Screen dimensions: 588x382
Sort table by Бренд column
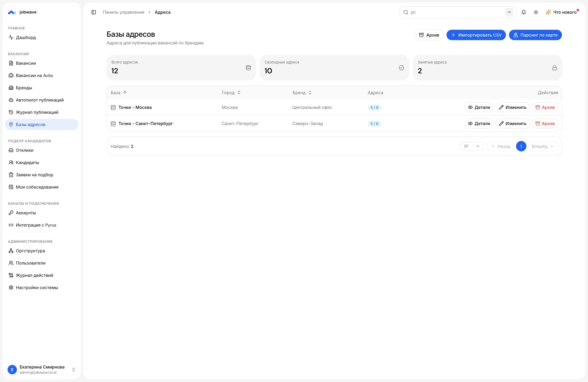pyautogui.click(x=302, y=92)
